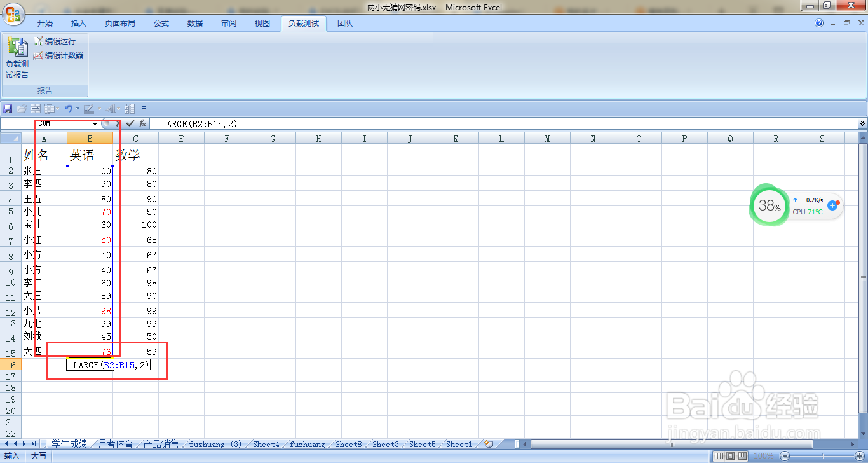Click the Select All corner of the grid

[11, 139]
